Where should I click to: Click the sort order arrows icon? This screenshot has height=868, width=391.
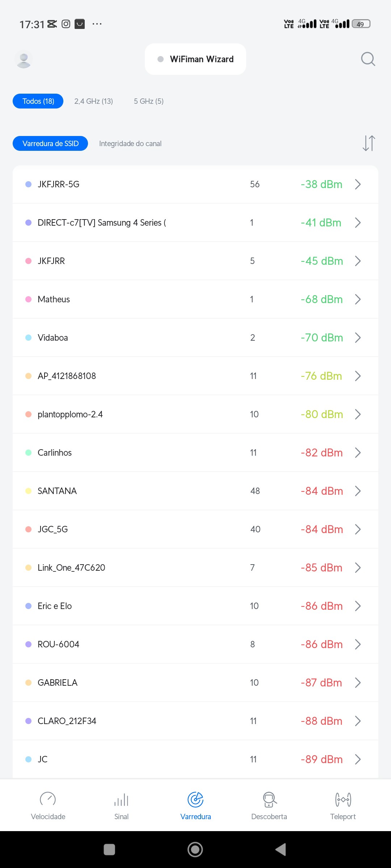pyautogui.click(x=369, y=143)
